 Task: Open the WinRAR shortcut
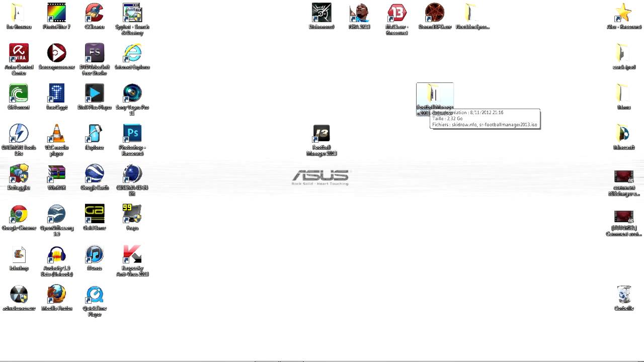click(x=56, y=173)
